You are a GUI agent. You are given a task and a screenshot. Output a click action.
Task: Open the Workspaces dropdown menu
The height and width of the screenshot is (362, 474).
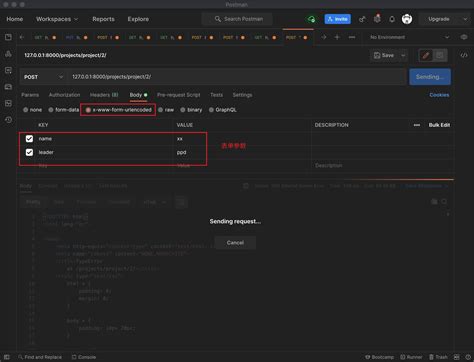tap(57, 19)
